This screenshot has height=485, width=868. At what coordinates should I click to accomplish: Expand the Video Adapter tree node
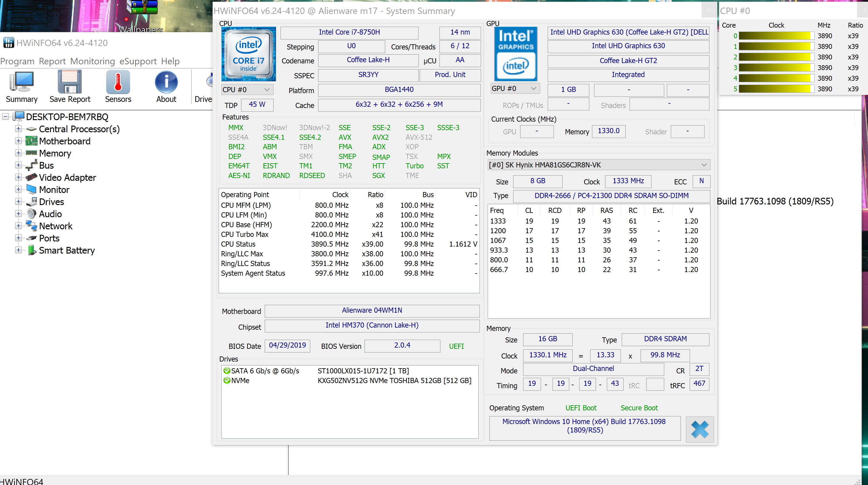(19, 177)
